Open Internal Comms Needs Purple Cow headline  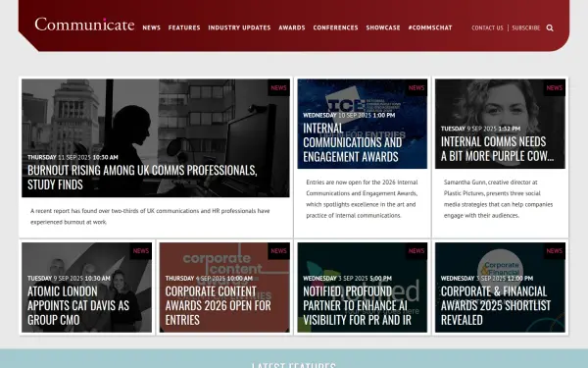pyautogui.click(x=497, y=149)
